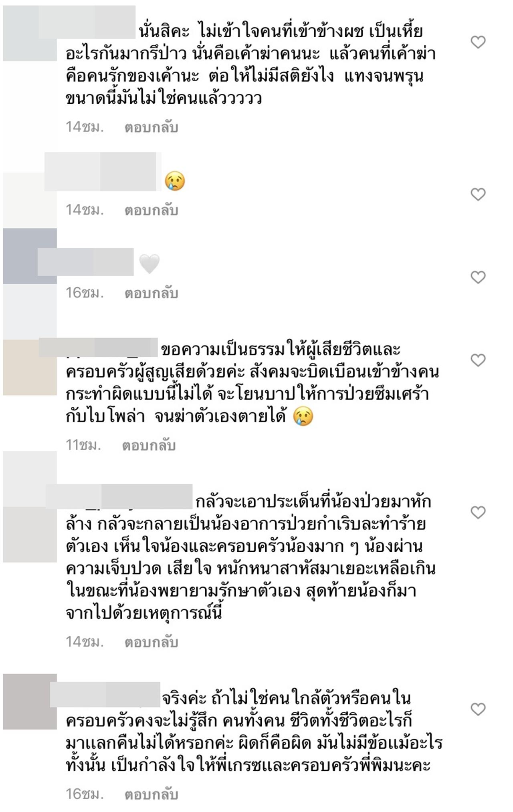Heart the last comment จริงค่ะ
Screen dimensions: 513x812
[478, 709]
